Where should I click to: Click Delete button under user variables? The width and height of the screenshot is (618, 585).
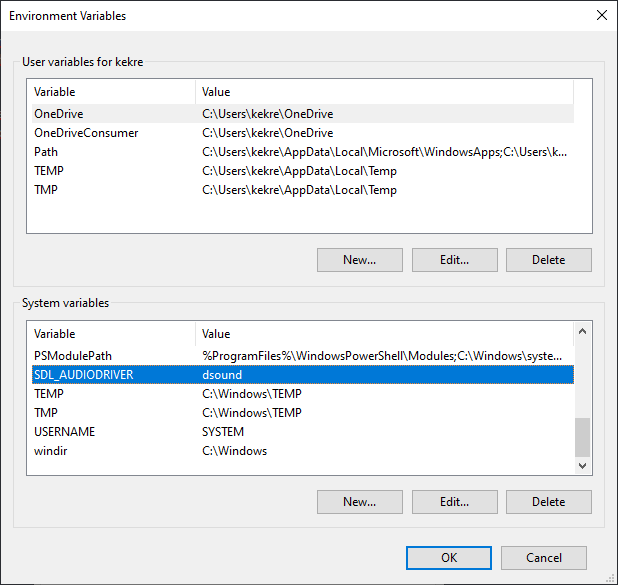[548, 260]
